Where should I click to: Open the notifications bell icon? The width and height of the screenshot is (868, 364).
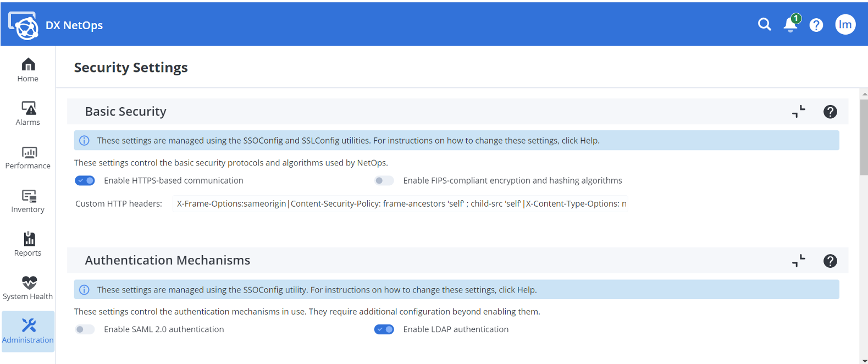[x=790, y=25]
